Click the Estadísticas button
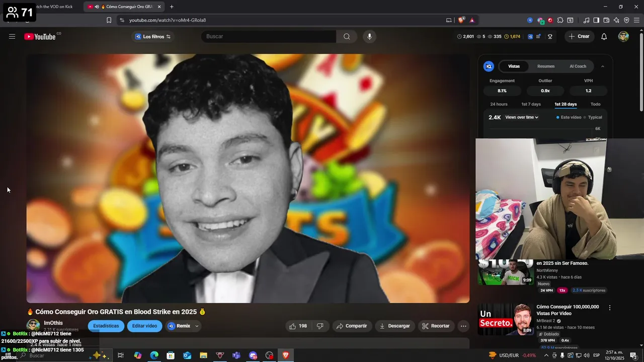 [x=106, y=326]
